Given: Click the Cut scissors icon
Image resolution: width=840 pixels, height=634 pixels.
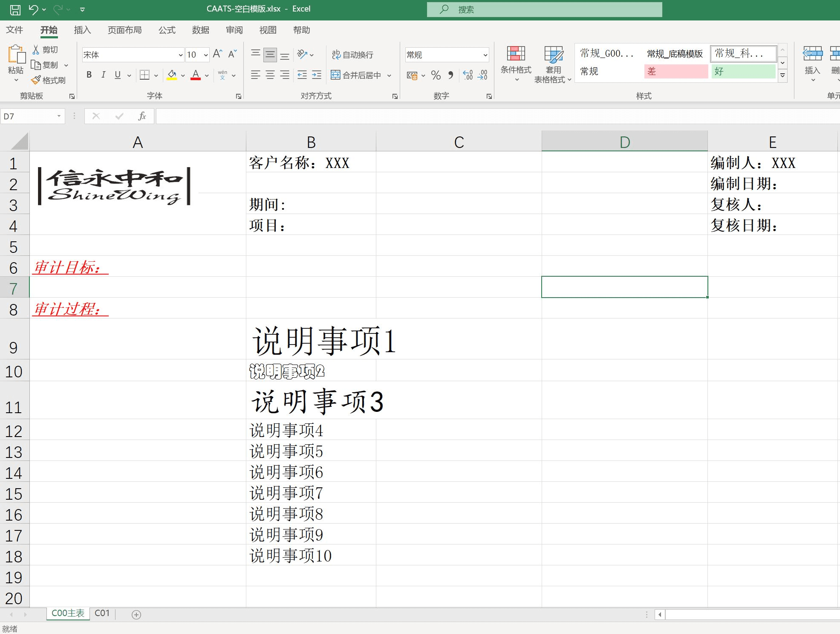Looking at the screenshot, I should pyautogui.click(x=36, y=49).
